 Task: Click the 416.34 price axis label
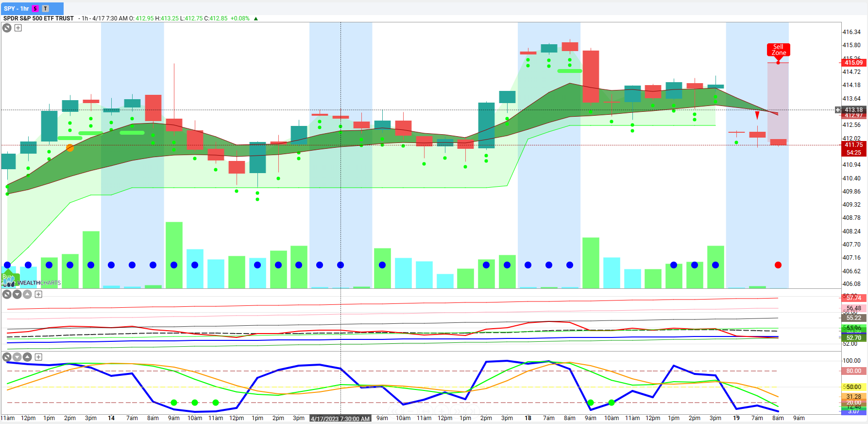[851, 32]
